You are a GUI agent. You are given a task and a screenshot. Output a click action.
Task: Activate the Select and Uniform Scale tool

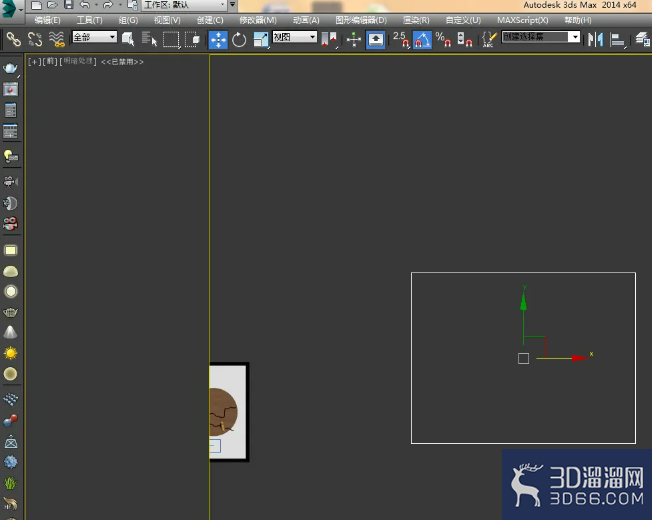[261, 40]
